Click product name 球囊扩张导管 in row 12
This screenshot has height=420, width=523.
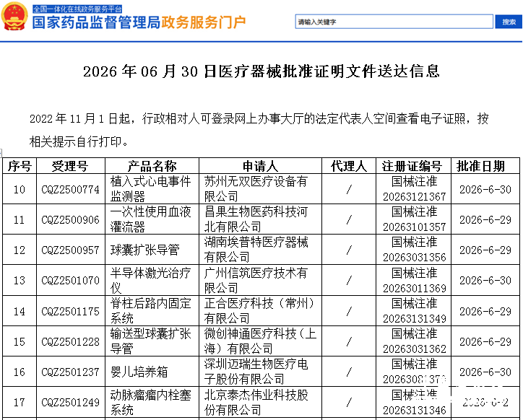(x=144, y=250)
